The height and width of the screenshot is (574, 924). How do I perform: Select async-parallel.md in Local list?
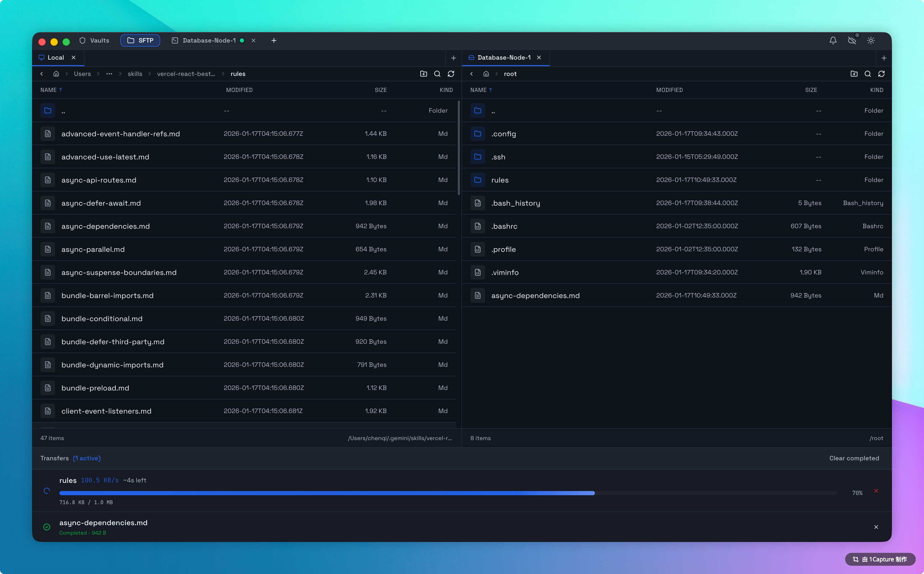click(x=93, y=249)
